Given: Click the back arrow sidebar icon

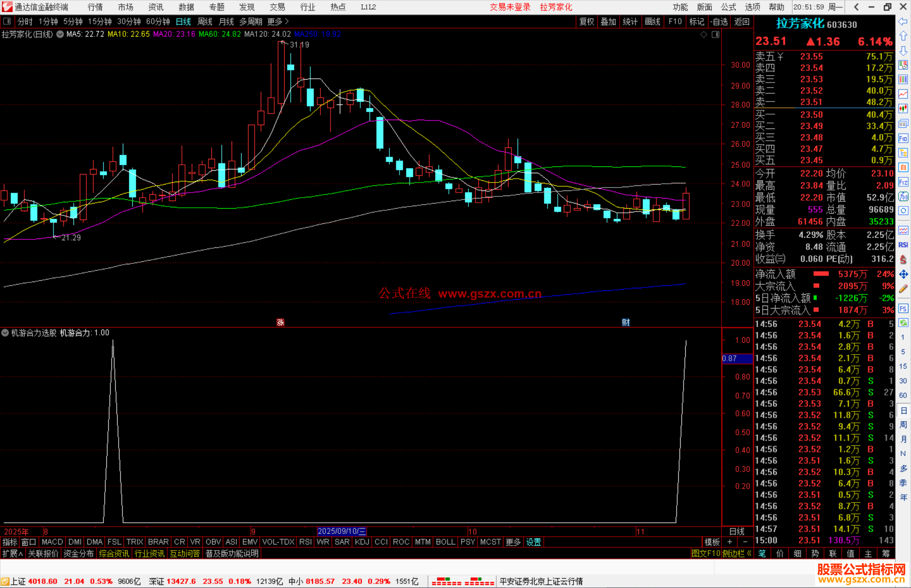Looking at the screenshot, I should coord(903,21).
